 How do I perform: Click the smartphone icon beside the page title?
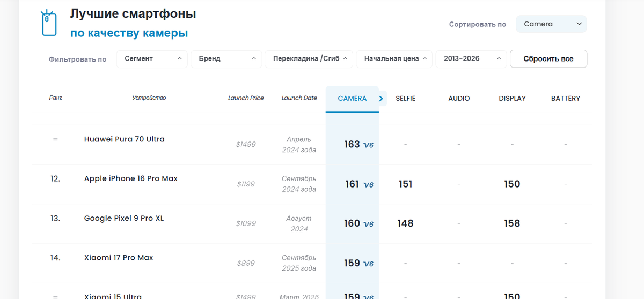coord(49,23)
